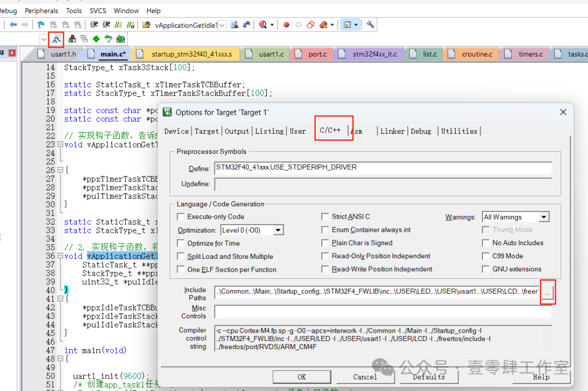Open the Output tab in Options dialog
Viewport: 588px width, 391px height.
point(237,131)
